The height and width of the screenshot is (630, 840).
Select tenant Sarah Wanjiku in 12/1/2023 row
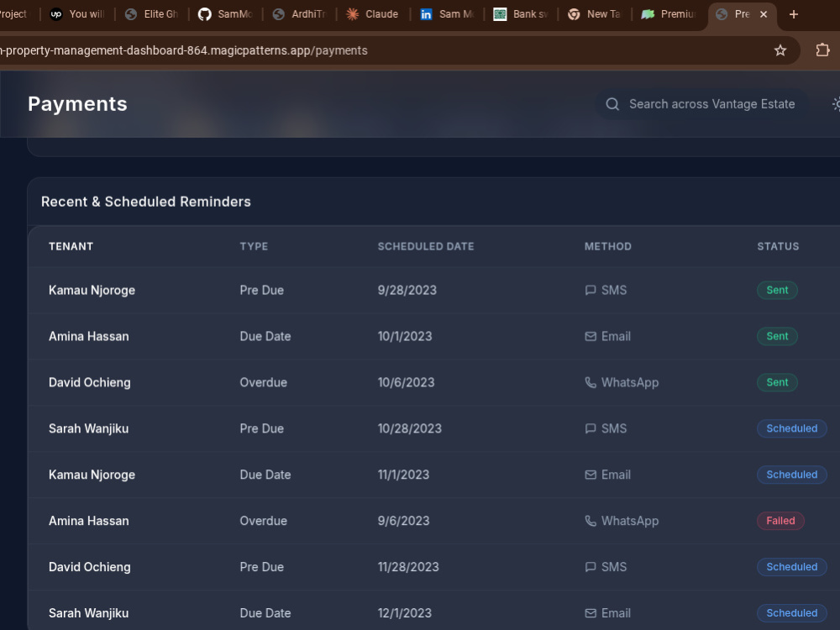[x=88, y=613]
